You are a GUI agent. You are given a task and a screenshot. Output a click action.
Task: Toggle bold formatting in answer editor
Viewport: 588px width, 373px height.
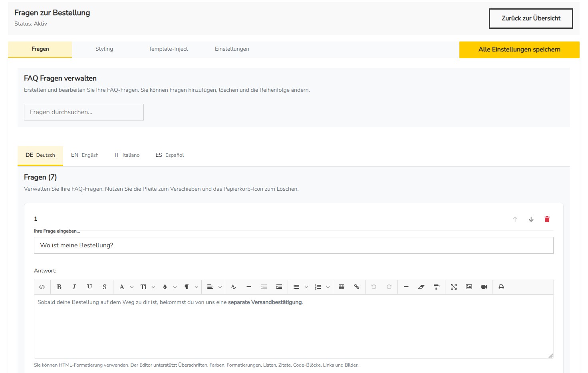coord(59,287)
